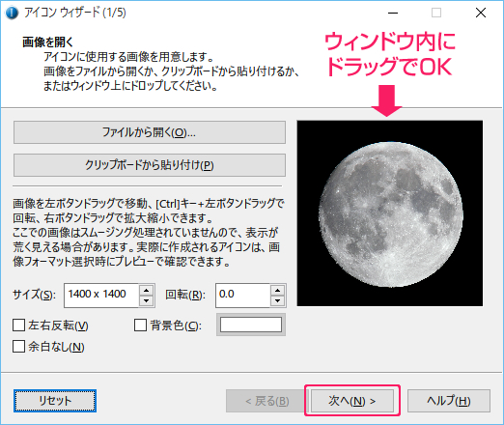The image size is (504, 425).
Task: Paste image with クリップボードから貼り付け button
Action: pos(150,165)
